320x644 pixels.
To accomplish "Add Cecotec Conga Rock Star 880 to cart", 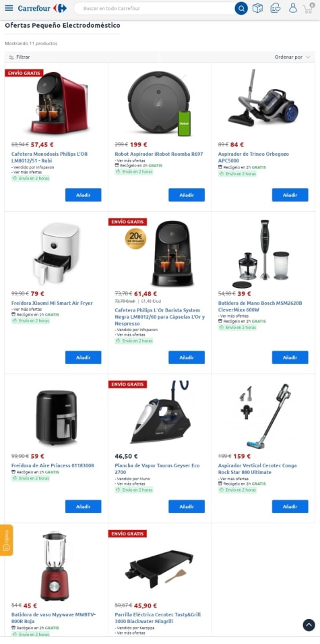I will (290, 506).
